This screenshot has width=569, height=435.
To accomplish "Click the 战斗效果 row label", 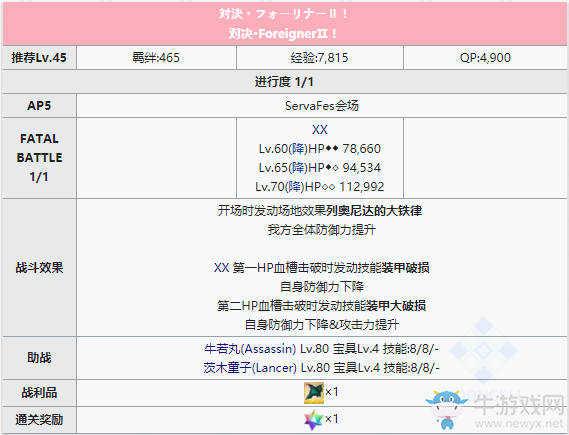I will [39, 268].
